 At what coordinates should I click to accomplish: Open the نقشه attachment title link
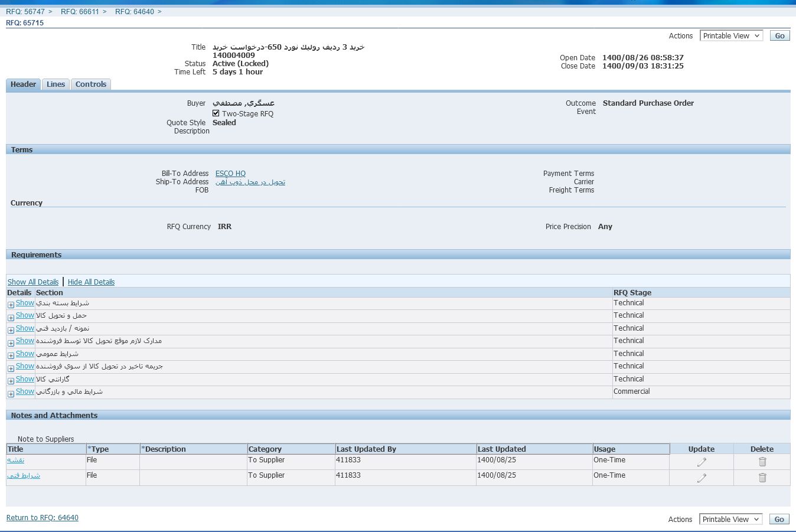[x=16, y=460]
